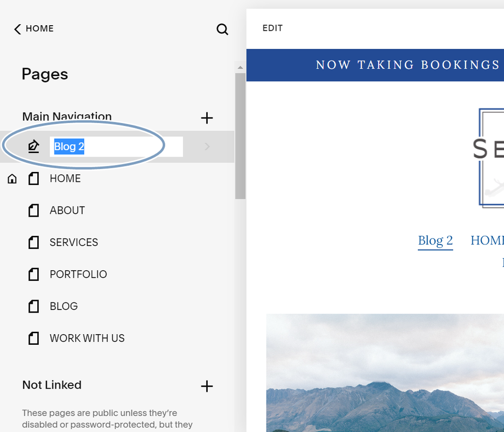Click the page icon next to PORTFOLIO
The width and height of the screenshot is (504, 432).
[x=33, y=274]
